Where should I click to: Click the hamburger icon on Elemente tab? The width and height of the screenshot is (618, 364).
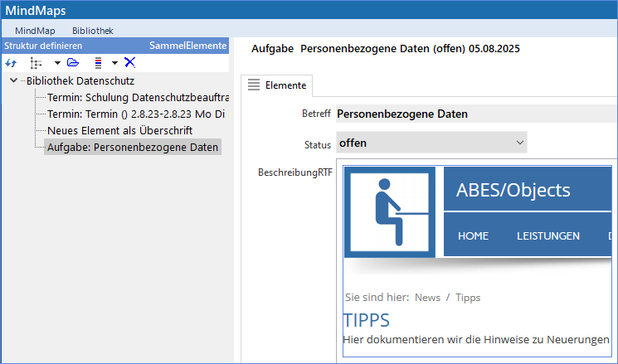tap(254, 85)
